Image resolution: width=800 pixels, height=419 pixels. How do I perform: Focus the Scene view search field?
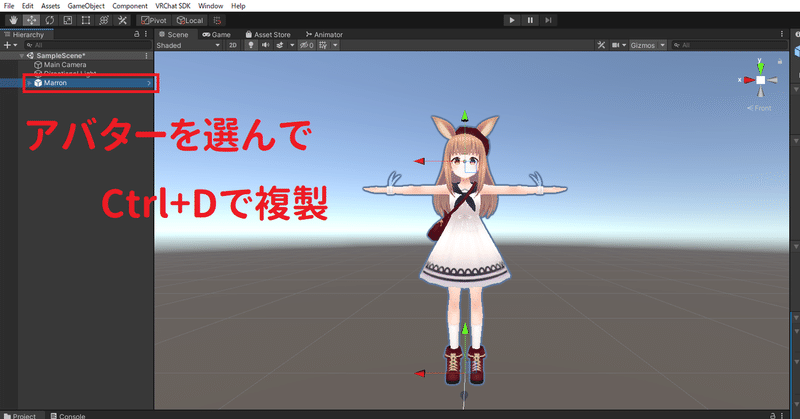tap(730, 45)
